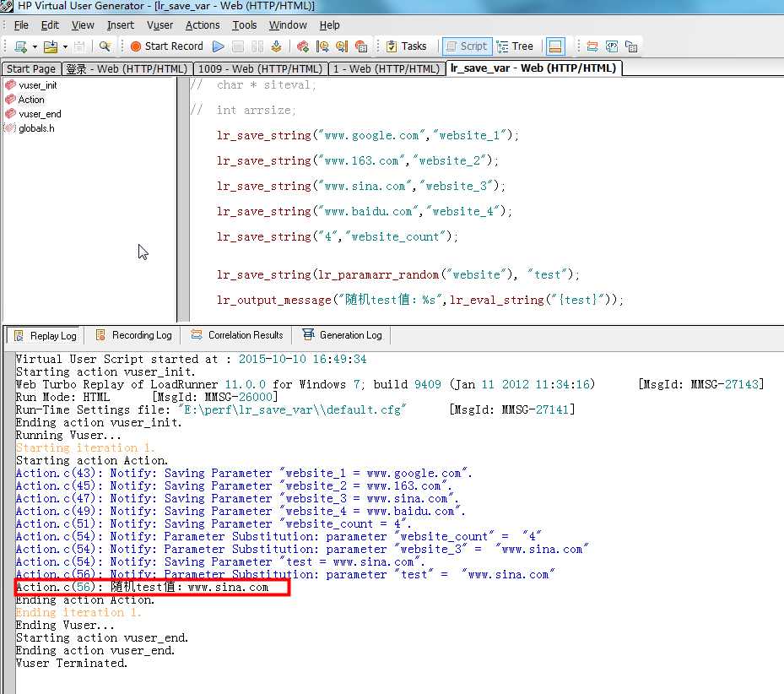The image size is (784, 694).
Task: Click the Stop replay square icon
Action: point(238,46)
